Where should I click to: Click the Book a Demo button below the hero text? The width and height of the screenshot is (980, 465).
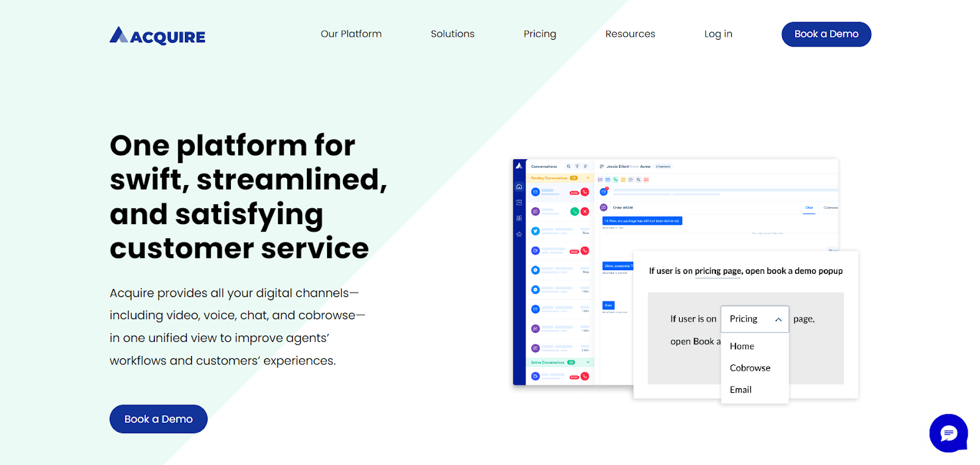(159, 419)
